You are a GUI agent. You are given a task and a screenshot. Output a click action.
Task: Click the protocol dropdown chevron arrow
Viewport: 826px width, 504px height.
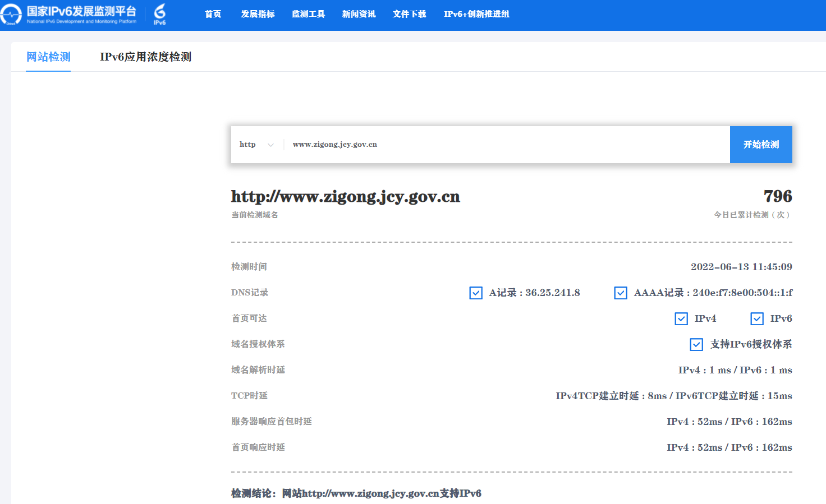pyautogui.click(x=271, y=145)
